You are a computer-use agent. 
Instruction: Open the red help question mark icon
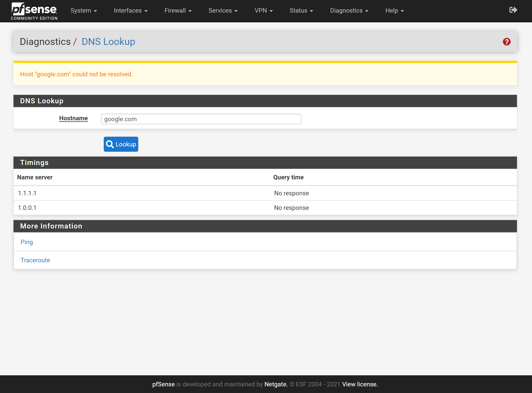point(507,42)
